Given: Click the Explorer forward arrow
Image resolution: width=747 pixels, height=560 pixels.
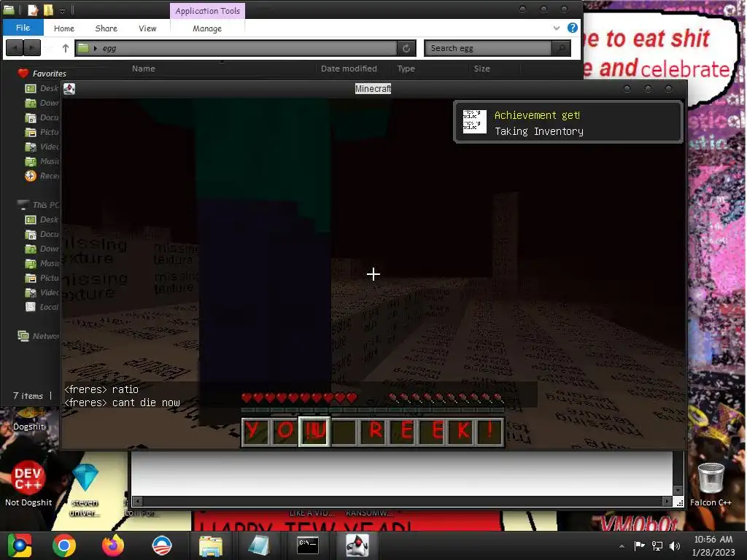Looking at the screenshot, I should (31, 48).
